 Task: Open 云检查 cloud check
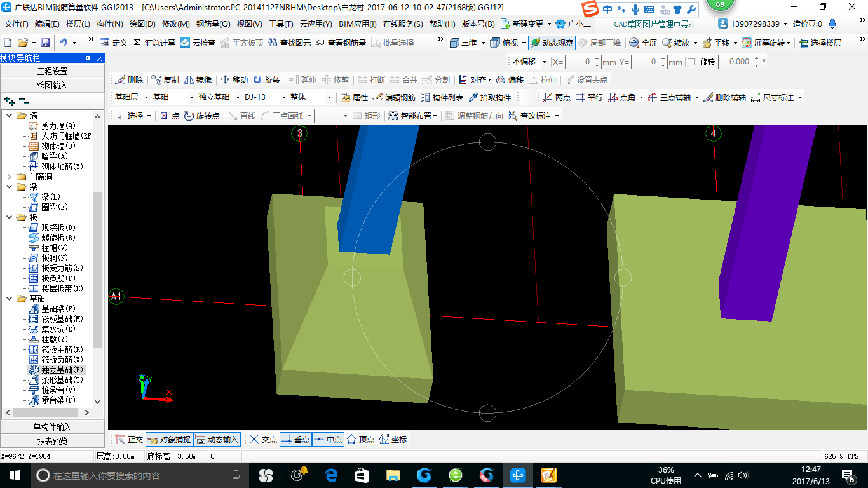point(198,43)
